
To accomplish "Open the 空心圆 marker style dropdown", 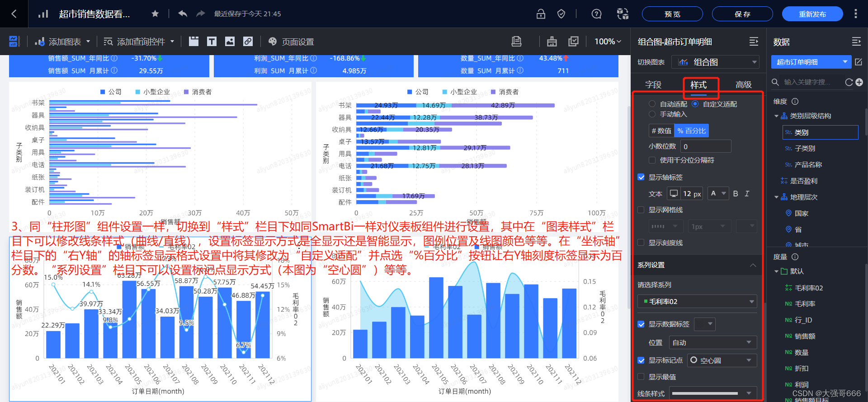I will click(722, 360).
